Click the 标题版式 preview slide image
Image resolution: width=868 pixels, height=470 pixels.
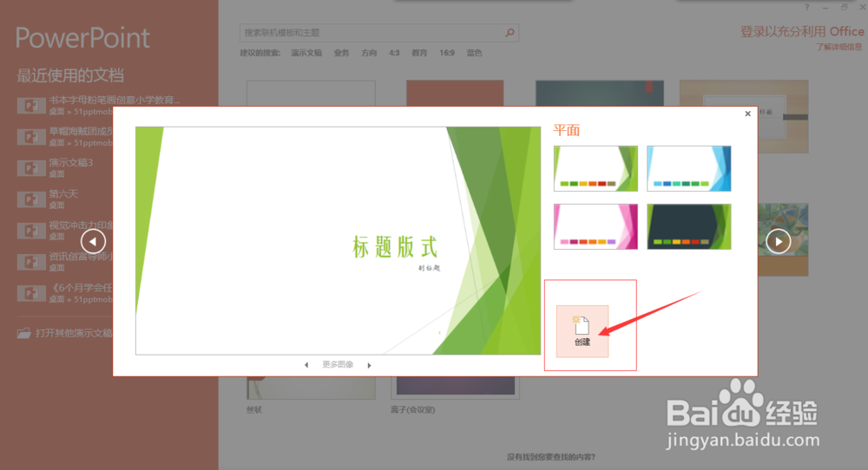click(x=339, y=240)
